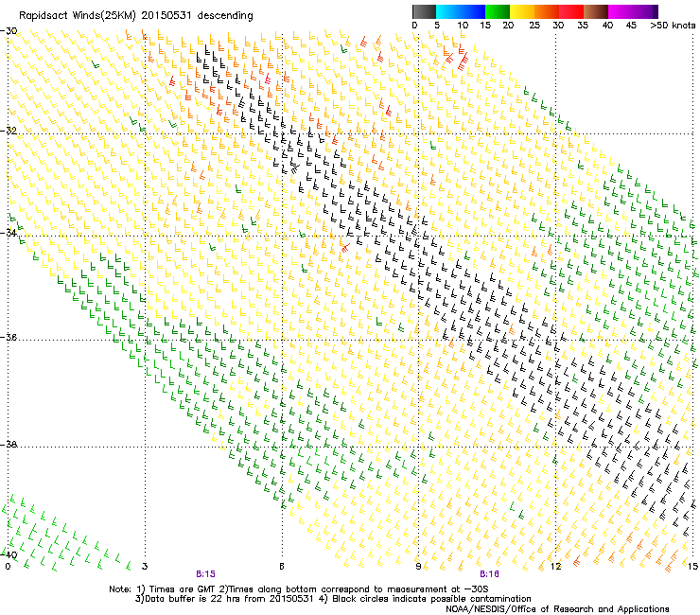Click the orange 25-30 knots legend segment
The height and width of the screenshot is (615, 700).
point(547,11)
